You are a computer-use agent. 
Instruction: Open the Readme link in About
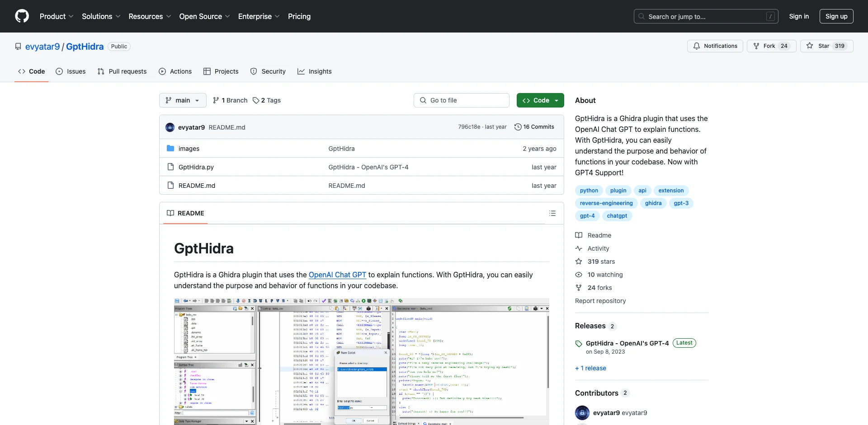point(593,235)
